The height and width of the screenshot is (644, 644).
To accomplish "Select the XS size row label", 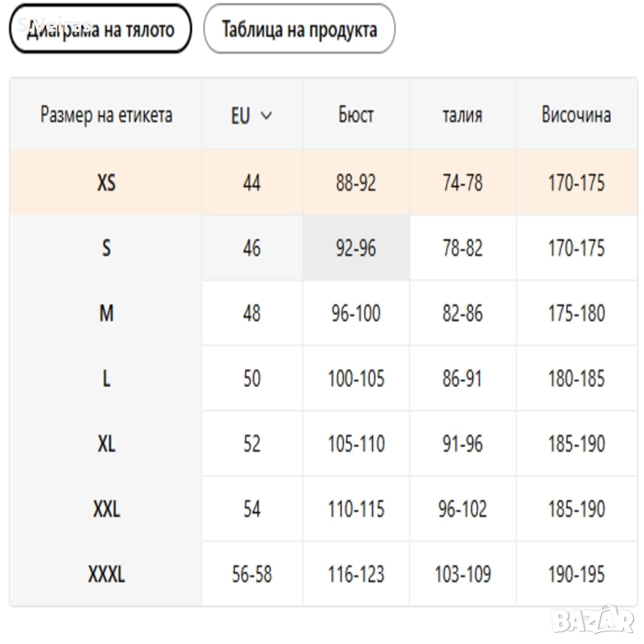I will 106,183.
